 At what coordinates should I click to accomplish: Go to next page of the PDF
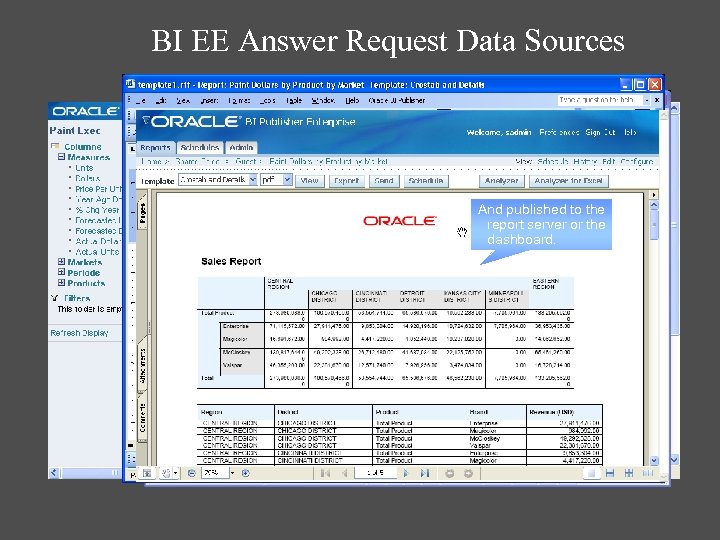(406, 473)
